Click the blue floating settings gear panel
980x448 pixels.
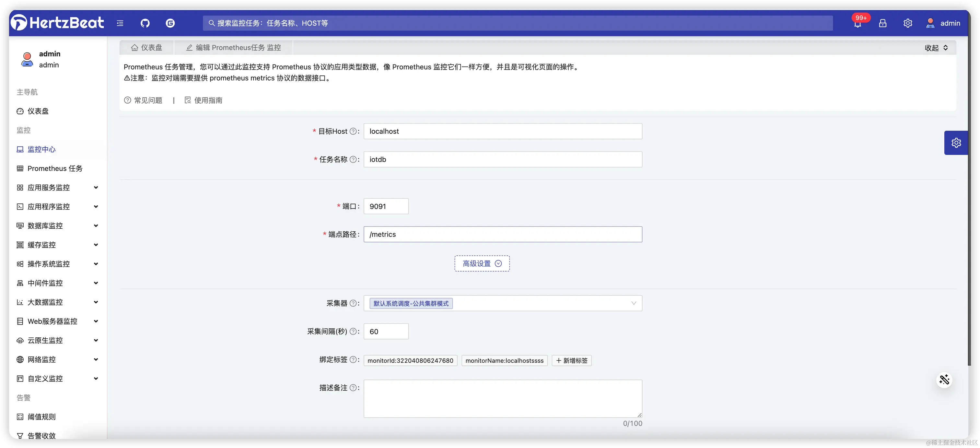click(x=956, y=143)
